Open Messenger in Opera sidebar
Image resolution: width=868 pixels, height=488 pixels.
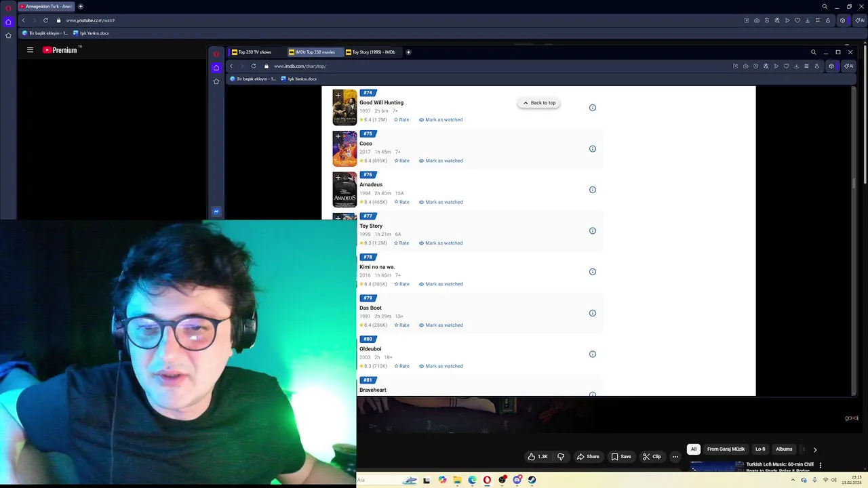(216, 211)
